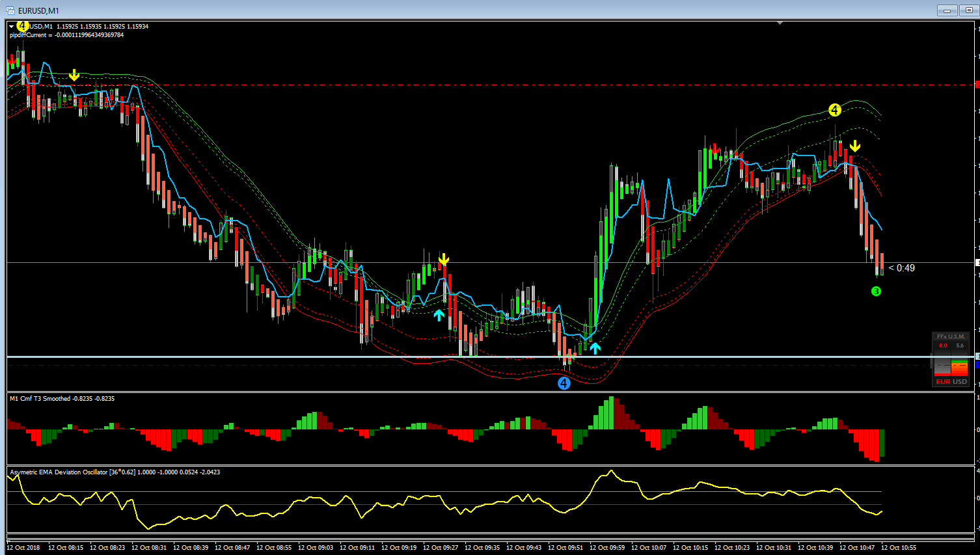Click the '12 Oct 08:47' time label
The width and height of the screenshot is (980, 555).
click(232, 548)
